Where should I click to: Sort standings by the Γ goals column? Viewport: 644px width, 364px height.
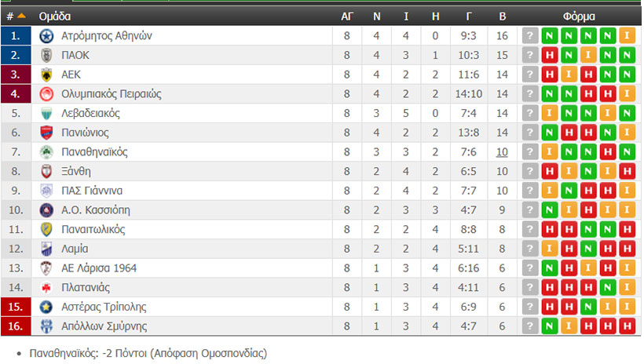point(469,16)
